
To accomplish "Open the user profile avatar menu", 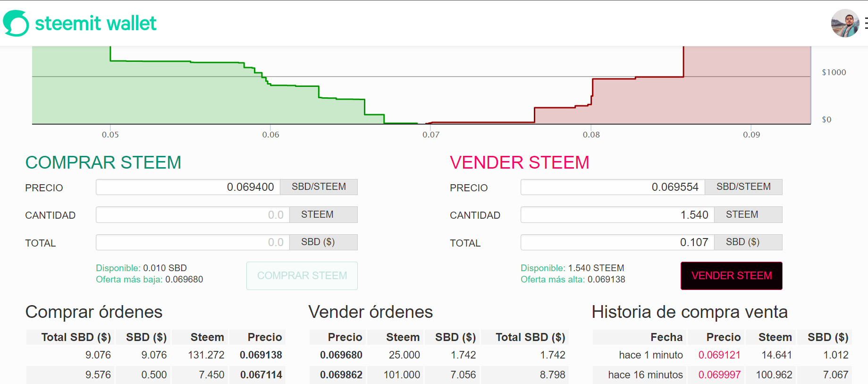I will (845, 23).
